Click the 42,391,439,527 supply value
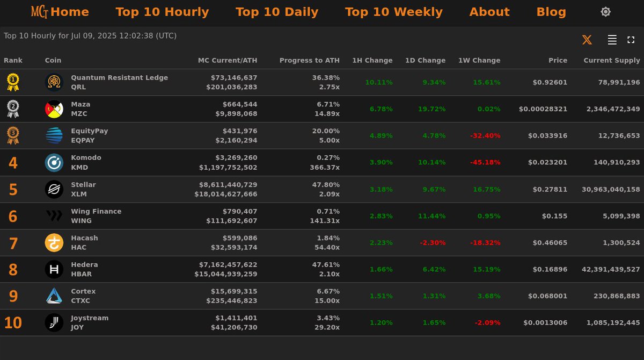Image resolution: width=644 pixels, height=360 pixels. [x=611, y=269]
